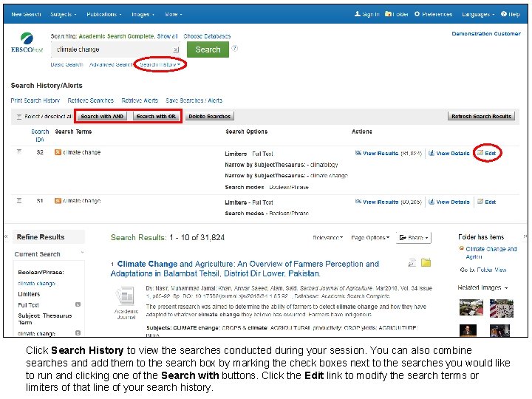532x399 pixels.
Task: Click the Search ID# column header
Action: [x=40, y=135]
